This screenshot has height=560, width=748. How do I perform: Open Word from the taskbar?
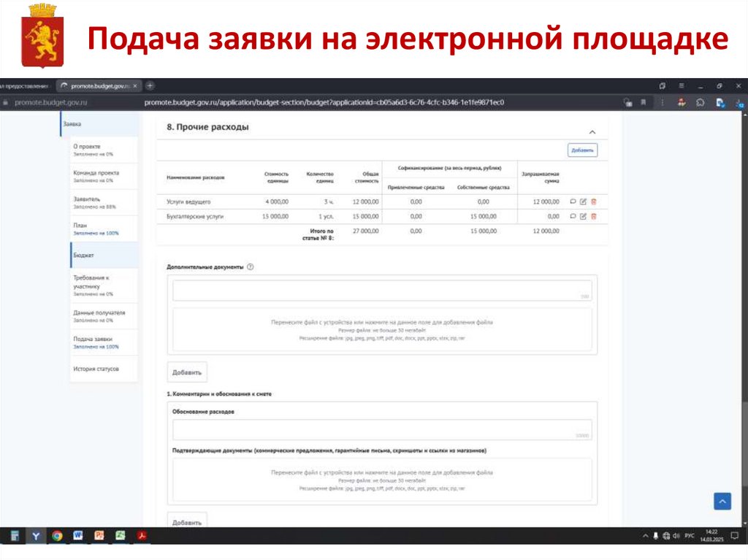(77, 536)
